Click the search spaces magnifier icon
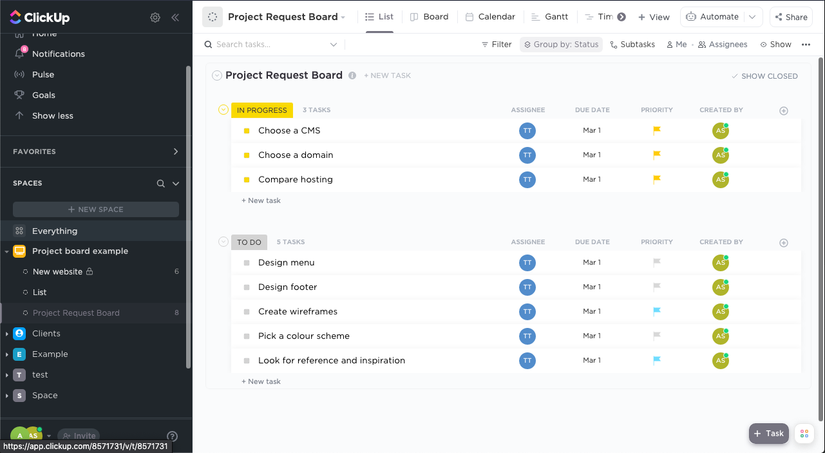Viewport: 825px width, 453px height. point(160,184)
